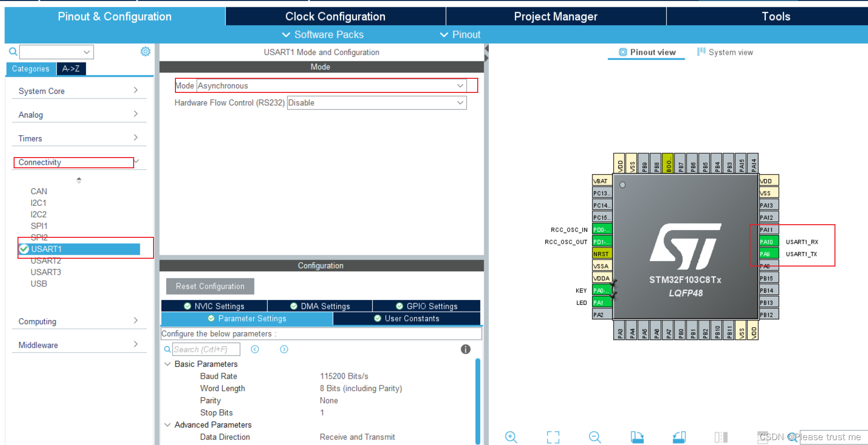Expand the System Core category
Viewport: 868px width, 445px height.
pos(78,91)
